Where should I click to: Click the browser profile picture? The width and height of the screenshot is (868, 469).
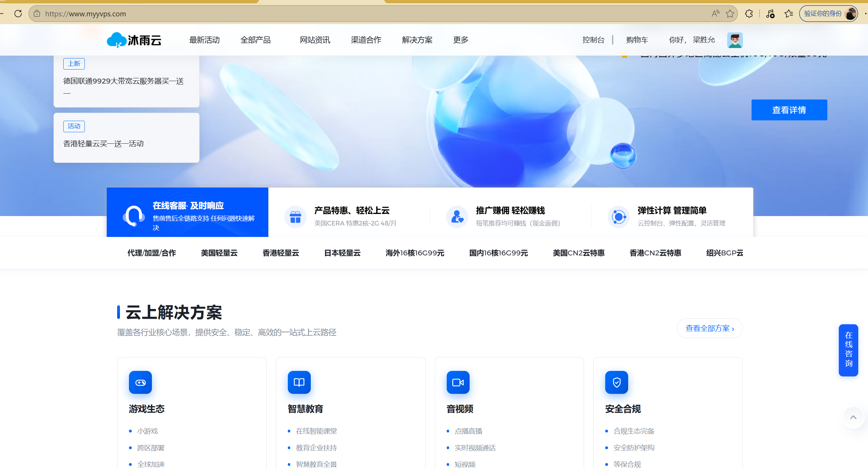pyautogui.click(x=851, y=14)
